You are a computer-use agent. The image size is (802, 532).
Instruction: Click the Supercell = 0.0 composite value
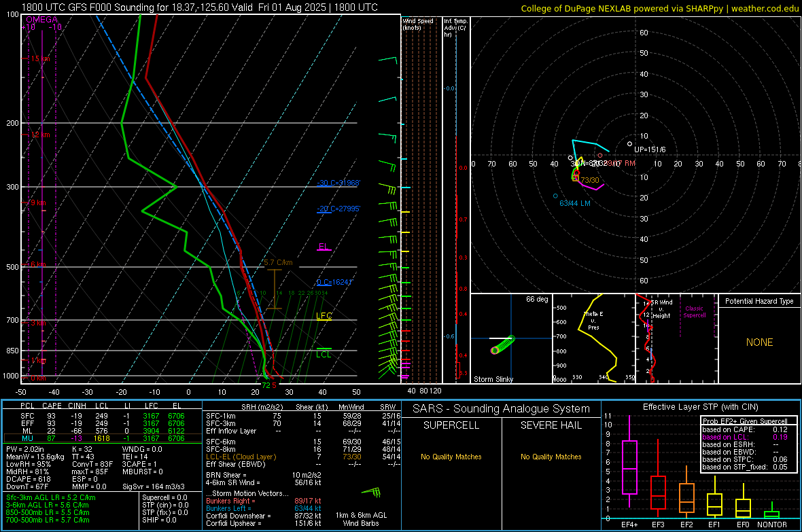point(164,497)
